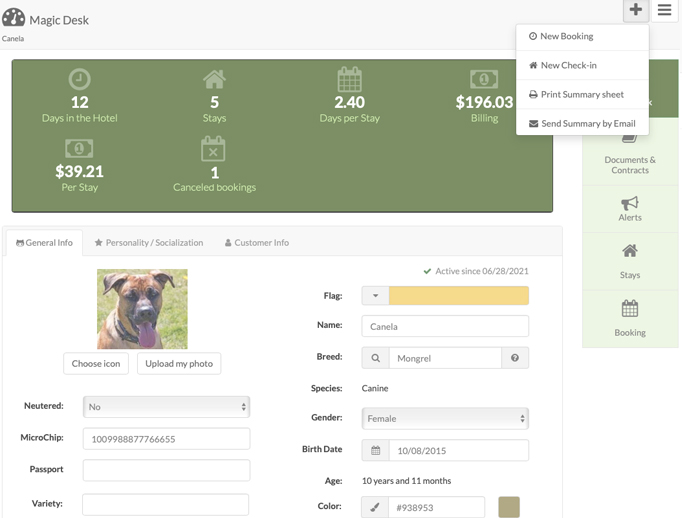Image resolution: width=682 pixels, height=518 pixels.
Task: Select New Booking from dropdown
Action: [582, 37]
